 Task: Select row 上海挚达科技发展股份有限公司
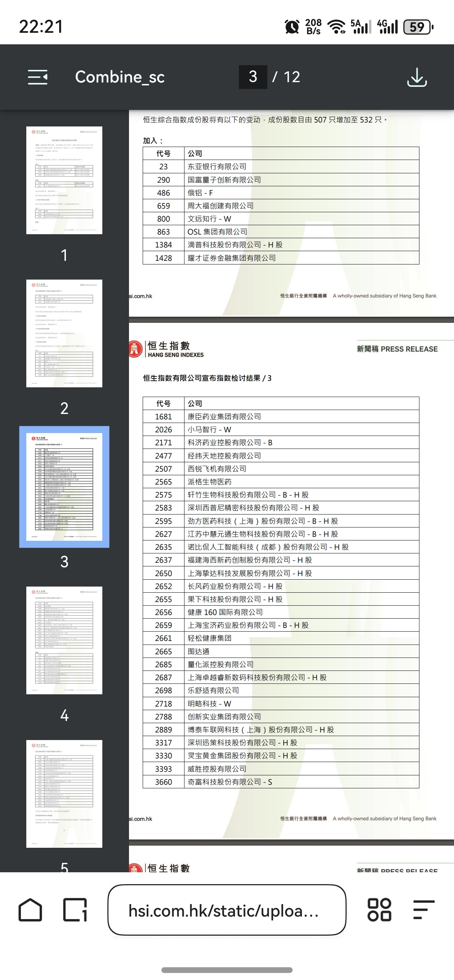click(x=281, y=573)
